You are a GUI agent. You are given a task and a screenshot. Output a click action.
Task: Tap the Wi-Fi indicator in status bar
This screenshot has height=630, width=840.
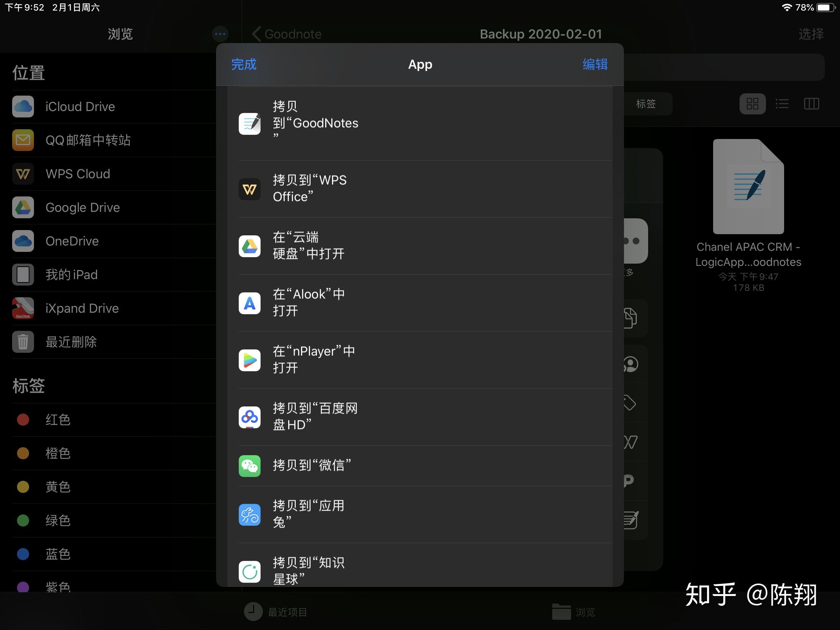787,8
